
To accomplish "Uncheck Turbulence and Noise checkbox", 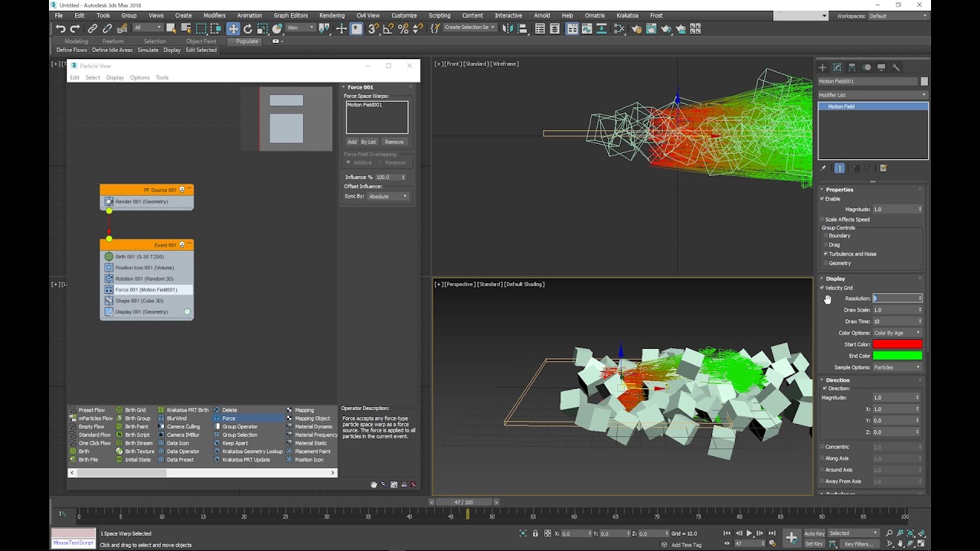I will [x=826, y=254].
